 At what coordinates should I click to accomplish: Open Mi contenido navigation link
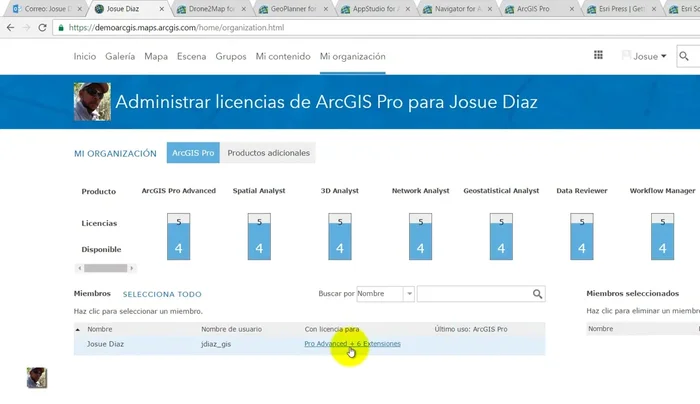click(x=283, y=56)
